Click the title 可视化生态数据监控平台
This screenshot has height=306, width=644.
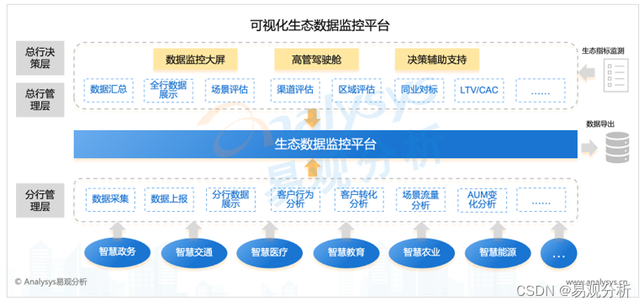tap(320, 25)
